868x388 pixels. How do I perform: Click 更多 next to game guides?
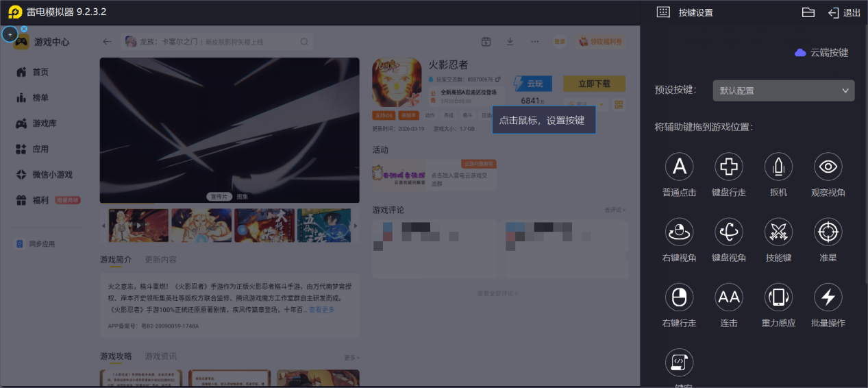pos(351,358)
